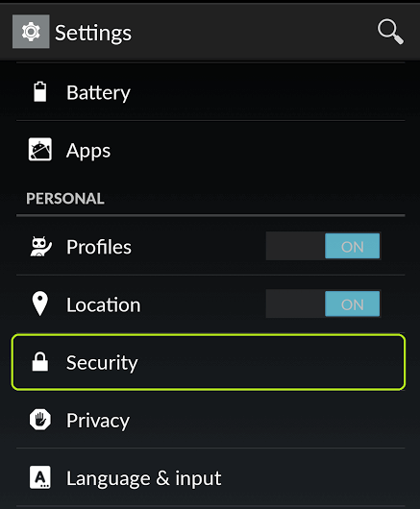Tap the Settings title text
420x509 pixels.
(93, 33)
